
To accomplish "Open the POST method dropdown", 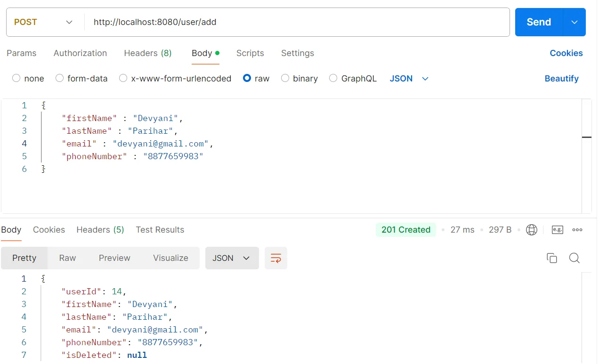I will [x=43, y=22].
